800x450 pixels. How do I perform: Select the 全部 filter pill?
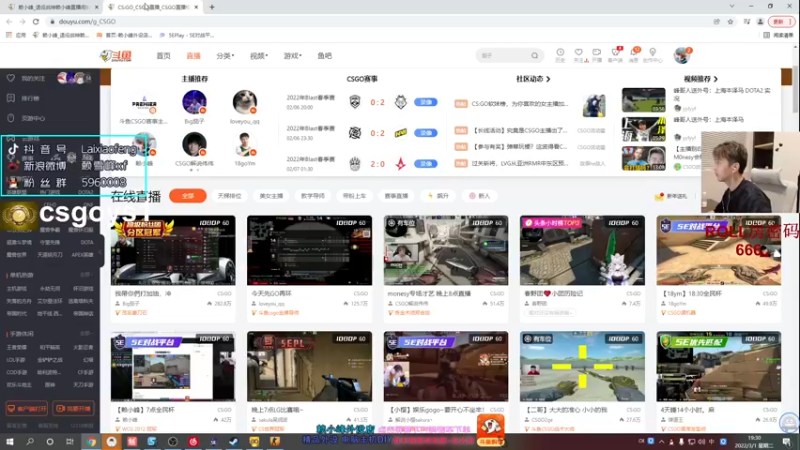[188, 196]
